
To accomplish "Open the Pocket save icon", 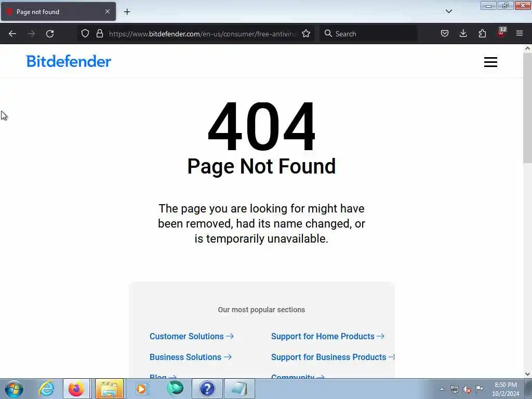I will click(445, 34).
